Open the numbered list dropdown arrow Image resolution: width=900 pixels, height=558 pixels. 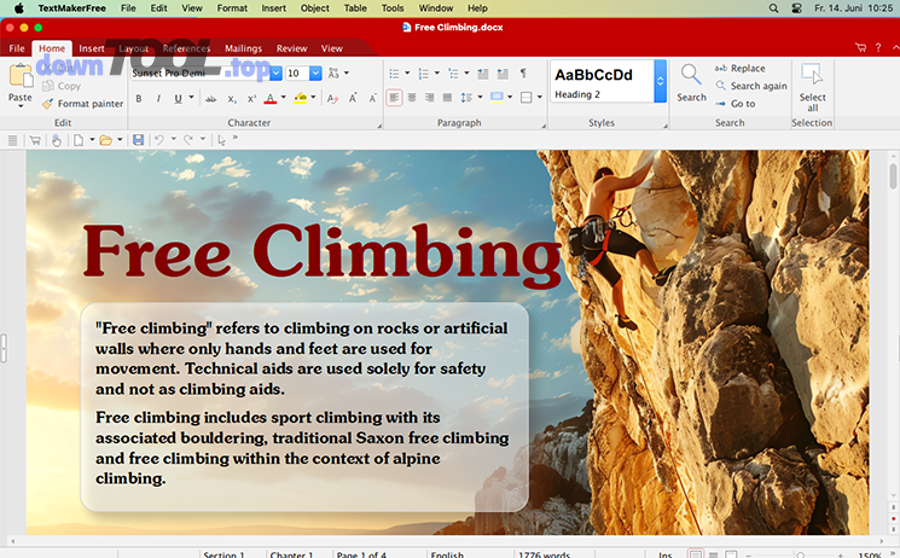click(x=437, y=73)
